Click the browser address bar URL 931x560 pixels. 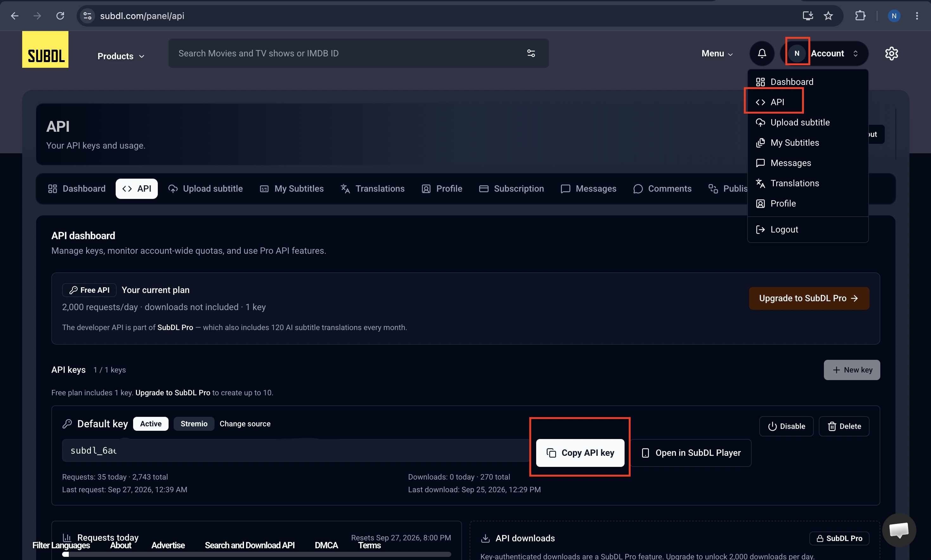coord(142,16)
